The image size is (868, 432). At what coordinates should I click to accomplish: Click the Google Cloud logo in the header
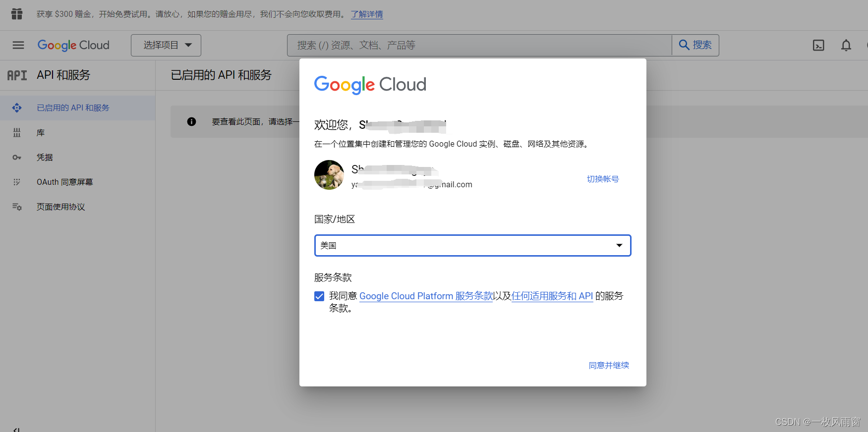73,45
